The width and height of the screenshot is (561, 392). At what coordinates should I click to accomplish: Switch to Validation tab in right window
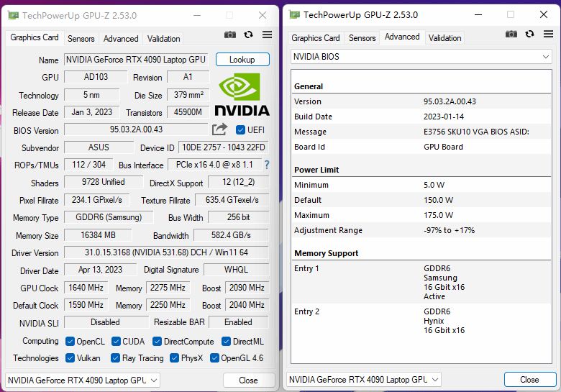click(444, 38)
